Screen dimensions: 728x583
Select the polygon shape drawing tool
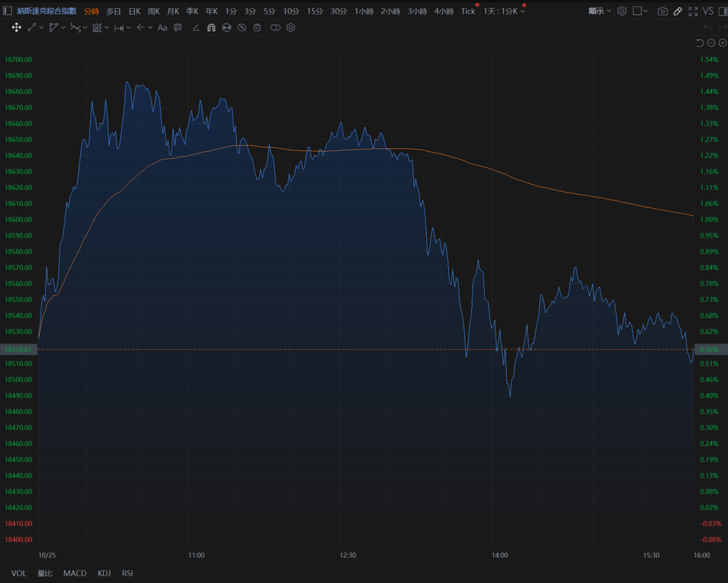click(x=54, y=28)
